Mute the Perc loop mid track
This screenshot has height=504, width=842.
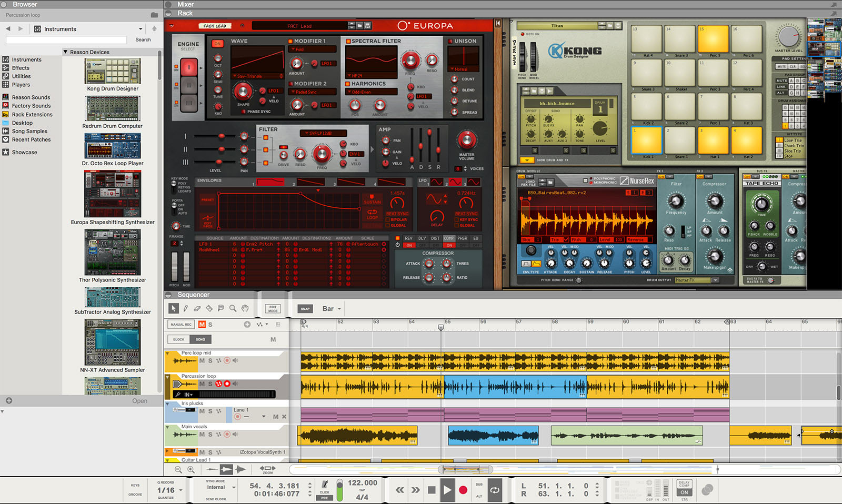(202, 361)
